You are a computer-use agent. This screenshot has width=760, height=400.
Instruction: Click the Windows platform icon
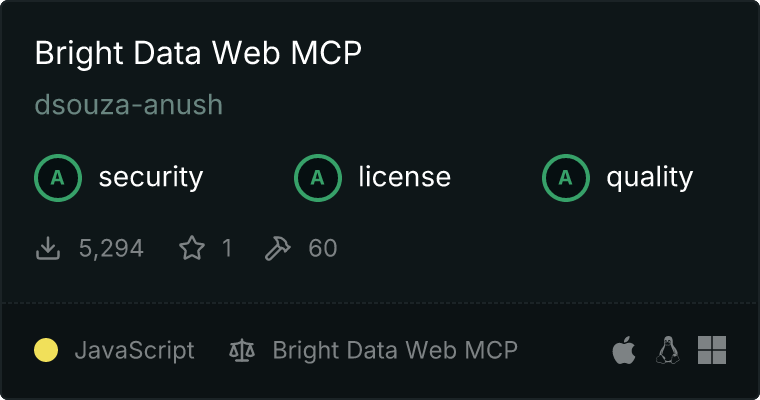[x=711, y=350]
